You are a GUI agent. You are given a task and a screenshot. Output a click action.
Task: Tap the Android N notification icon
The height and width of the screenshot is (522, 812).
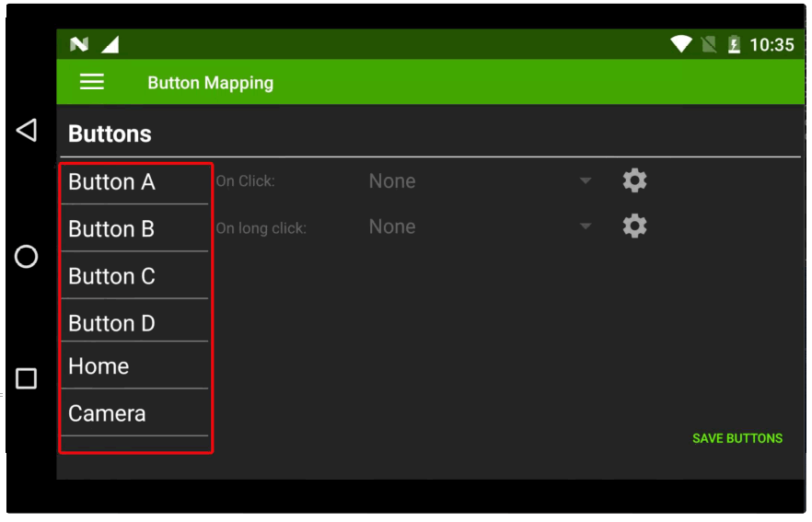[x=79, y=44]
